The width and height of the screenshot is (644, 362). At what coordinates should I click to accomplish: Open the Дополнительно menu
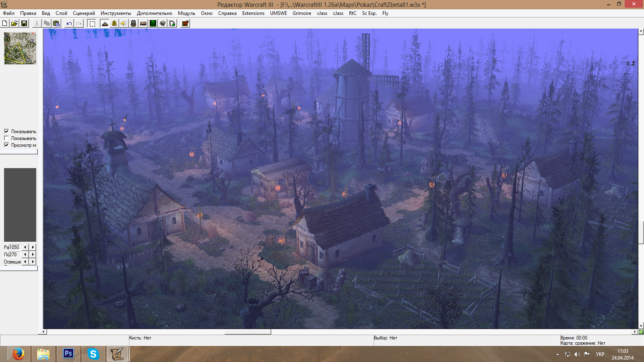click(155, 13)
